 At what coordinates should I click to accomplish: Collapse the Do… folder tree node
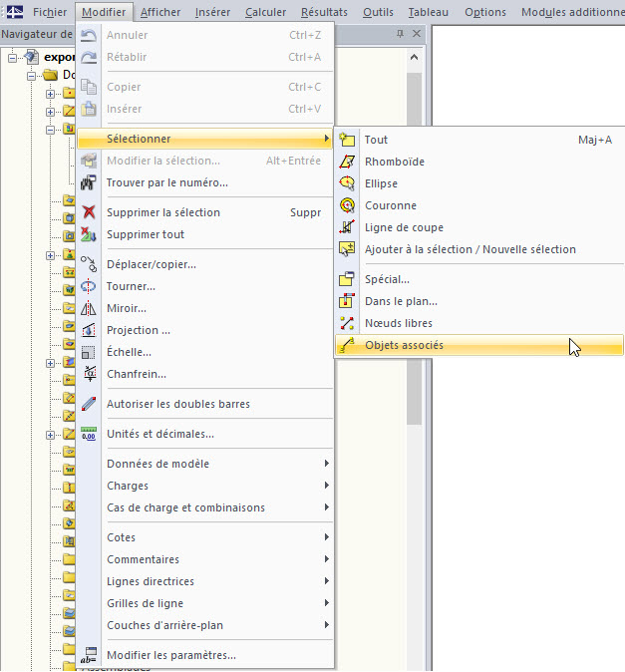click(x=31, y=76)
